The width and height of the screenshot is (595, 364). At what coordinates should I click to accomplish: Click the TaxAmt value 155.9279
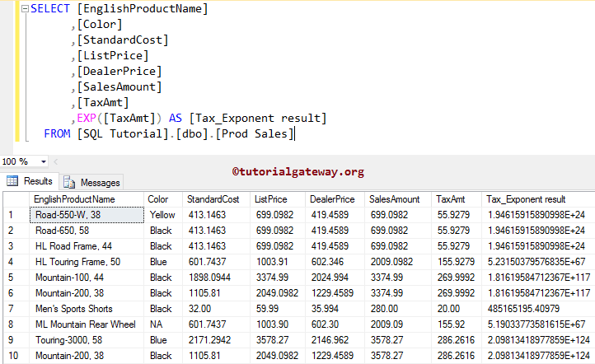click(457, 262)
